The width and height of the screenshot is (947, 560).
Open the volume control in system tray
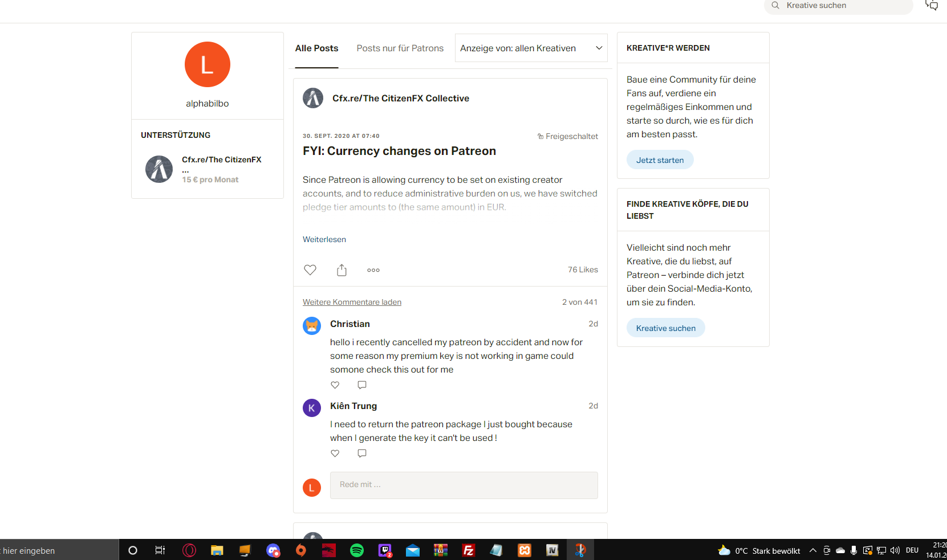[895, 550]
